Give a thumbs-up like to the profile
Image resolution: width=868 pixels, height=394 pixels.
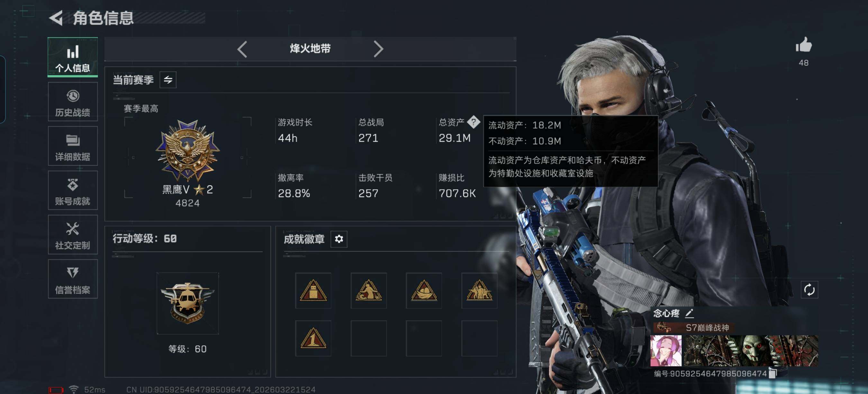(804, 45)
